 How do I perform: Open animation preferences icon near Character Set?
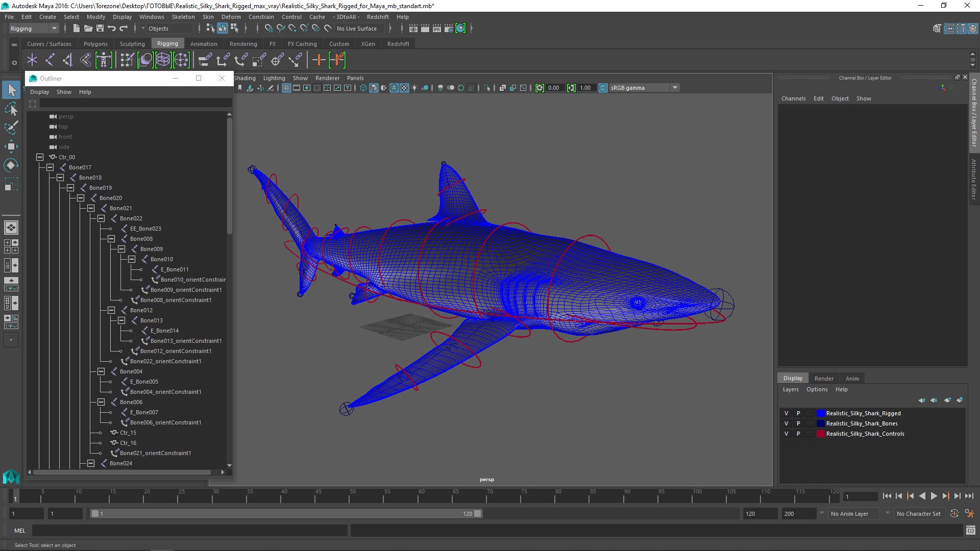point(969,514)
